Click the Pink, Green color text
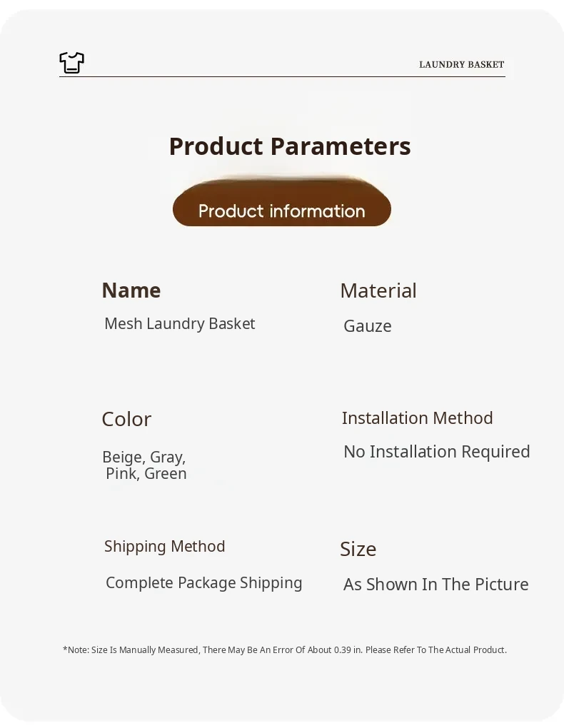Screen dimensions: 564x728 [146, 474]
